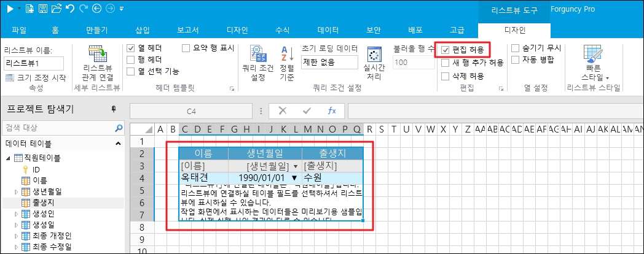Collapse the 직원테이블 tree node

click(x=9, y=158)
